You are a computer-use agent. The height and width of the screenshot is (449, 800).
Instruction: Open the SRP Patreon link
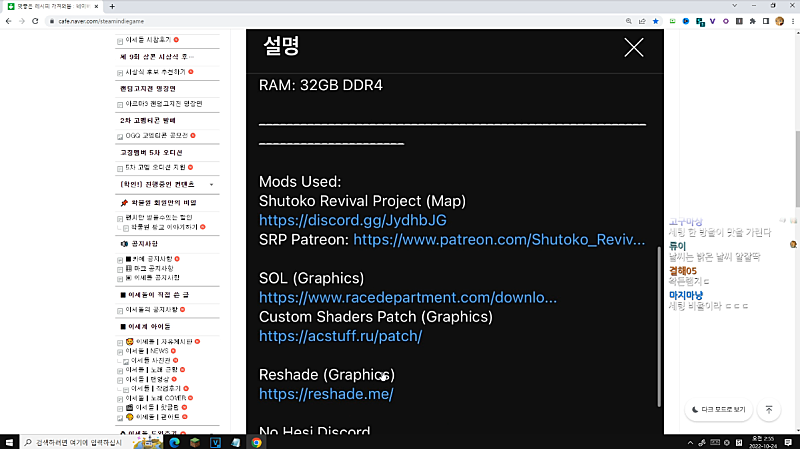499,240
